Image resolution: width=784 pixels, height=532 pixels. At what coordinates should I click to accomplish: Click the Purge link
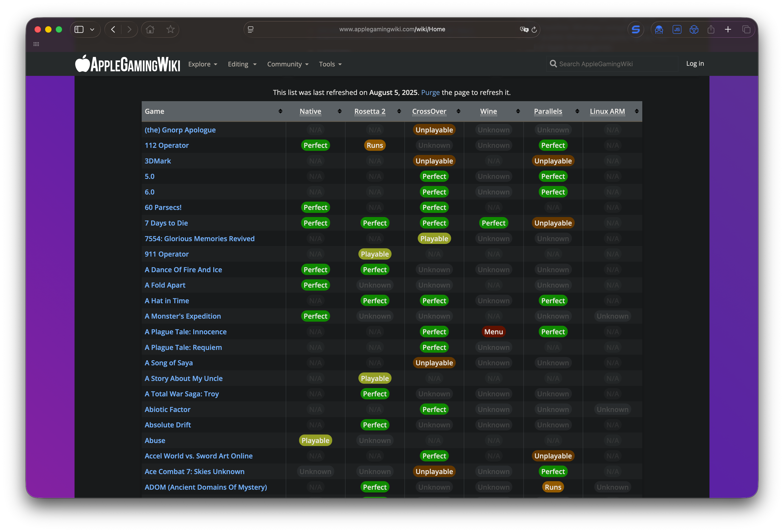(x=430, y=92)
